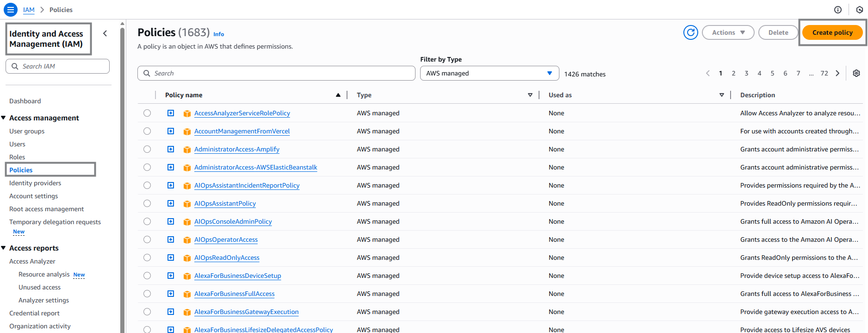Expand the AIOpsReadOnlyAccess row details

(x=171, y=258)
